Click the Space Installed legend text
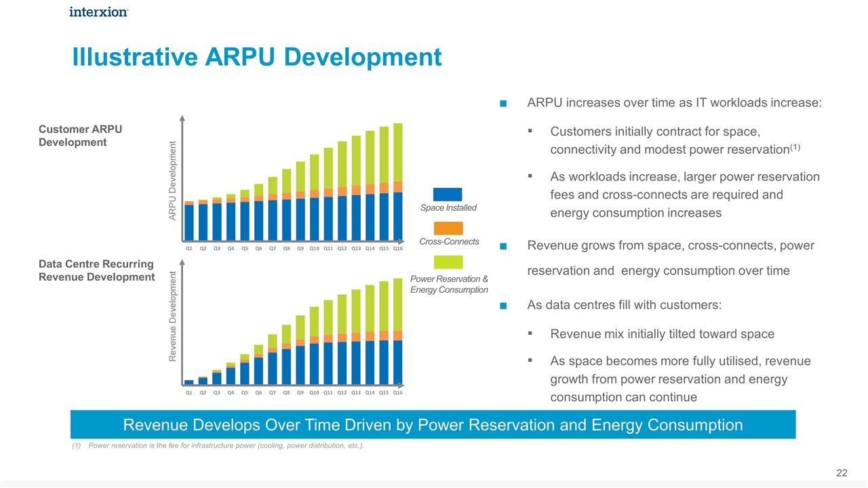The image size is (868, 488). pyautogui.click(x=448, y=208)
